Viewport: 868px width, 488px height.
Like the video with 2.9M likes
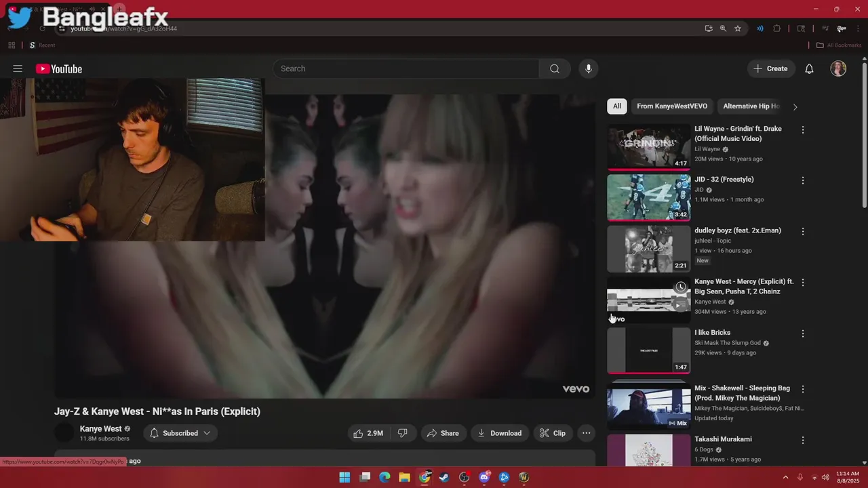click(x=368, y=433)
